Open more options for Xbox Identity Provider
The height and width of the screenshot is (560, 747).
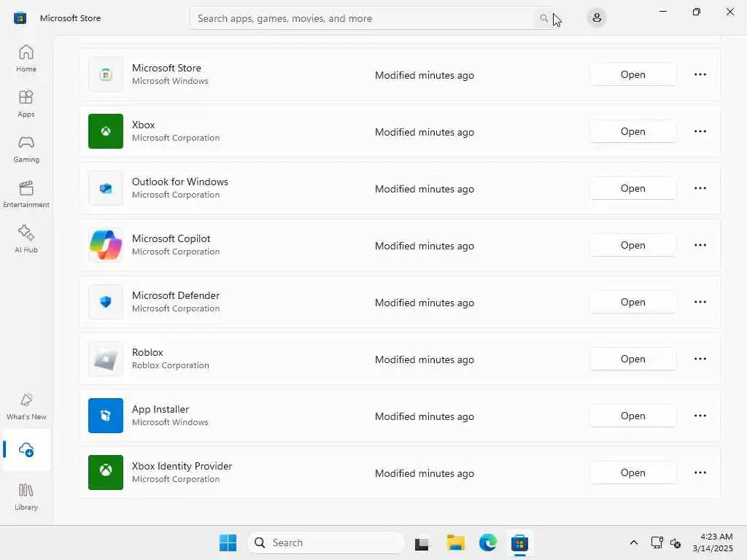coord(700,472)
